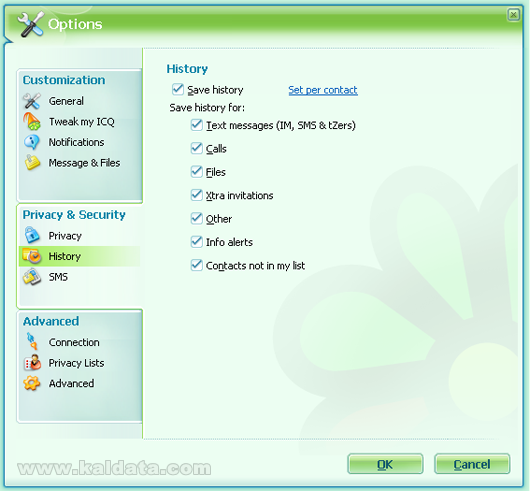This screenshot has width=530, height=491.
Task: Open the Privacy Lists page
Action: click(76, 363)
